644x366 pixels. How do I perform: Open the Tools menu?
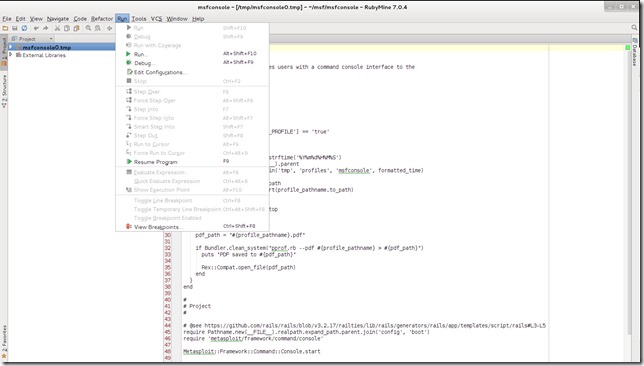(x=139, y=19)
